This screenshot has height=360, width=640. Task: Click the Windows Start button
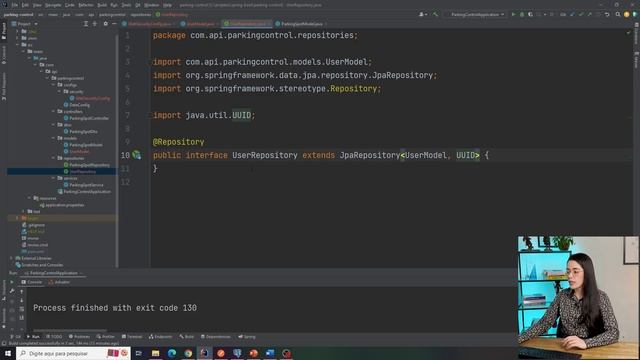click(x=8, y=353)
